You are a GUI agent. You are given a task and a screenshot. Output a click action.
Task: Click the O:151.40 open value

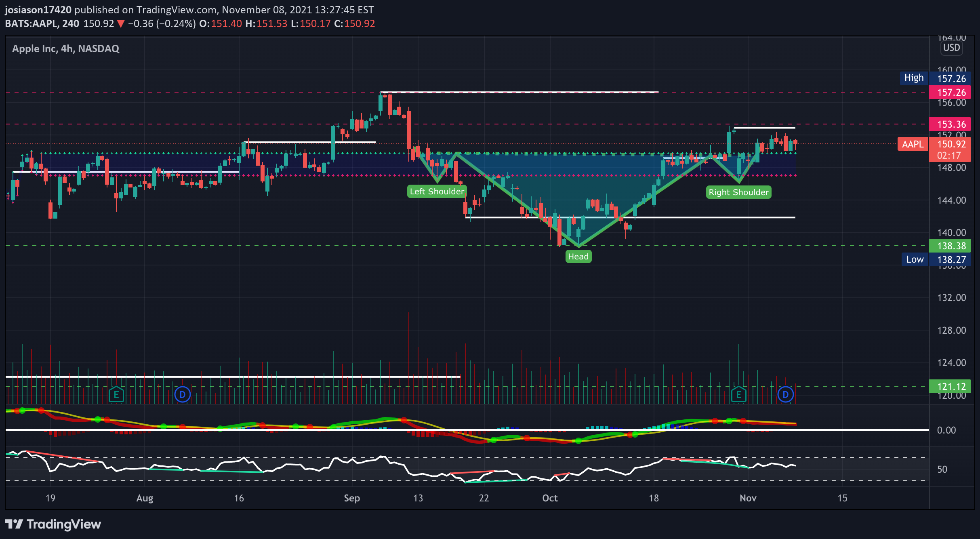point(221,24)
